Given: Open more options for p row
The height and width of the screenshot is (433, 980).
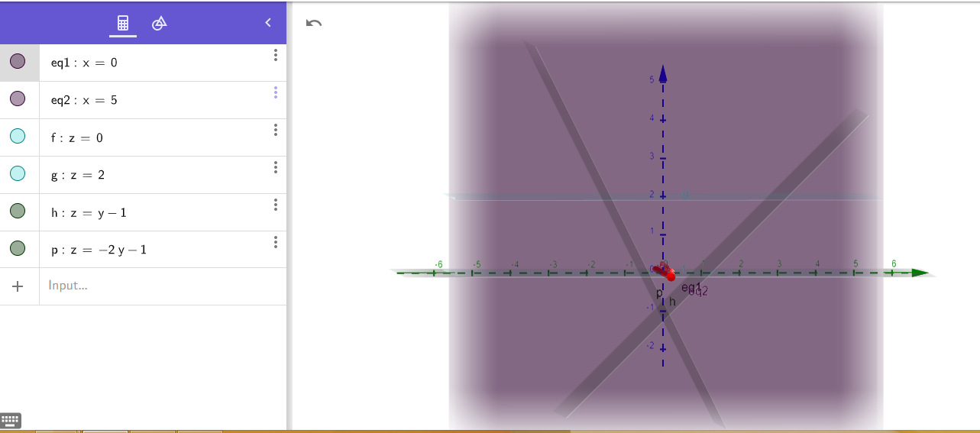Looking at the screenshot, I should (x=275, y=242).
